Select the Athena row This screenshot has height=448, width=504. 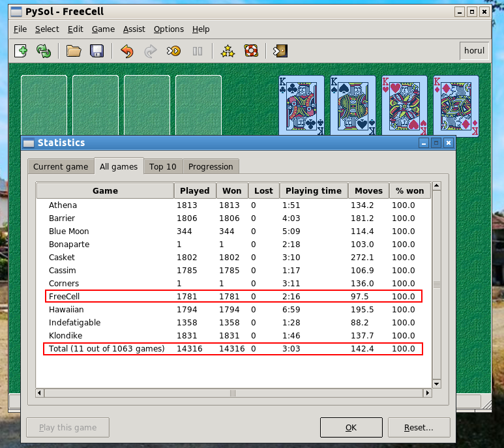tap(233, 205)
